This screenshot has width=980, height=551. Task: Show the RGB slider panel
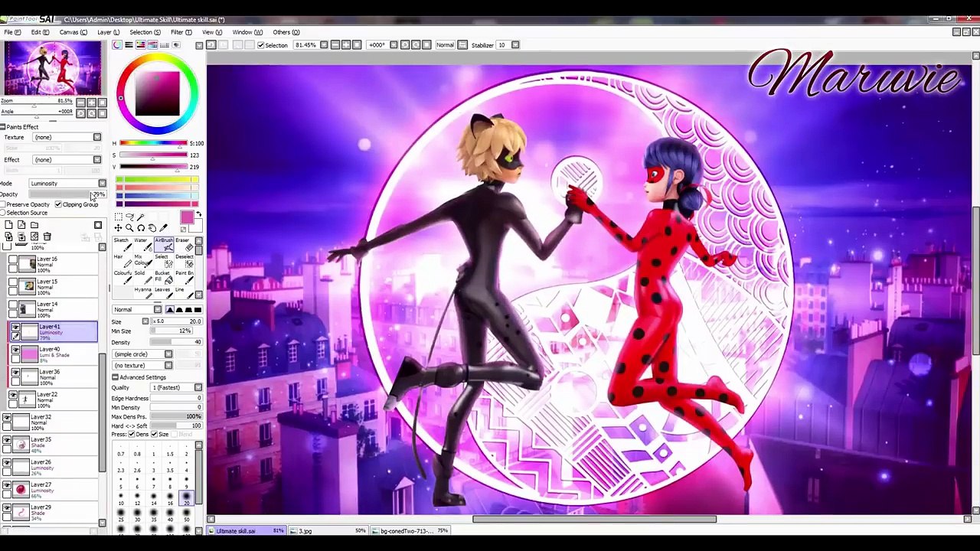click(x=129, y=45)
